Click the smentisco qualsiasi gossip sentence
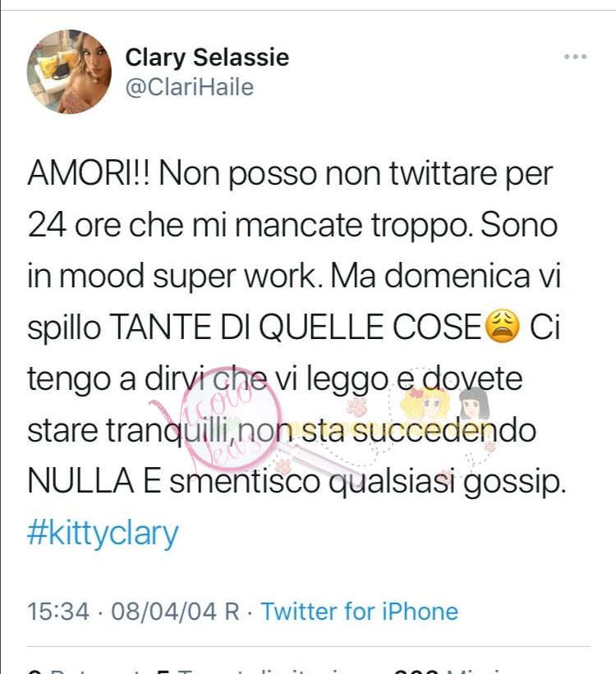Image resolution: width=616 pixels, height=674 pixels. coord(366,482)
